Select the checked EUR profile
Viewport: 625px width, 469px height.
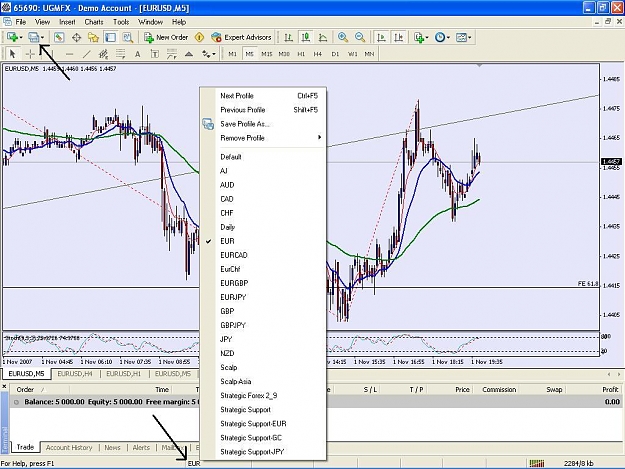pyautogui.click(x=263, y=241)
